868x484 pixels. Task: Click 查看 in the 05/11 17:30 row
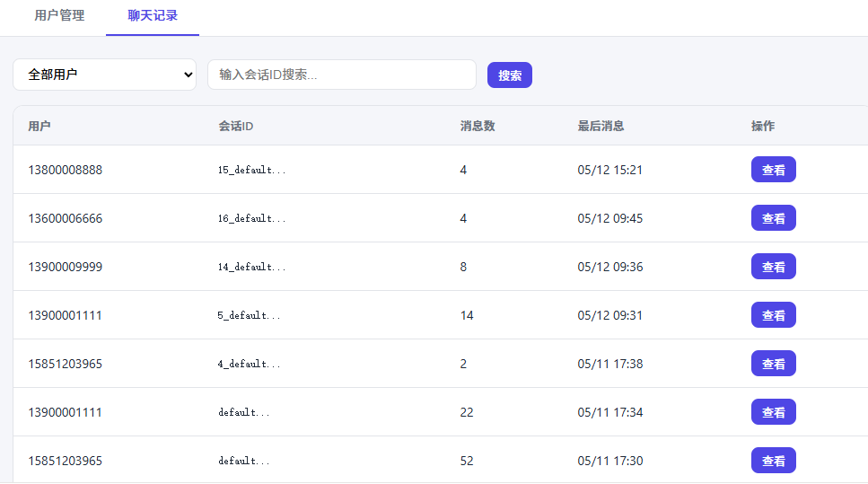point(774,460)
